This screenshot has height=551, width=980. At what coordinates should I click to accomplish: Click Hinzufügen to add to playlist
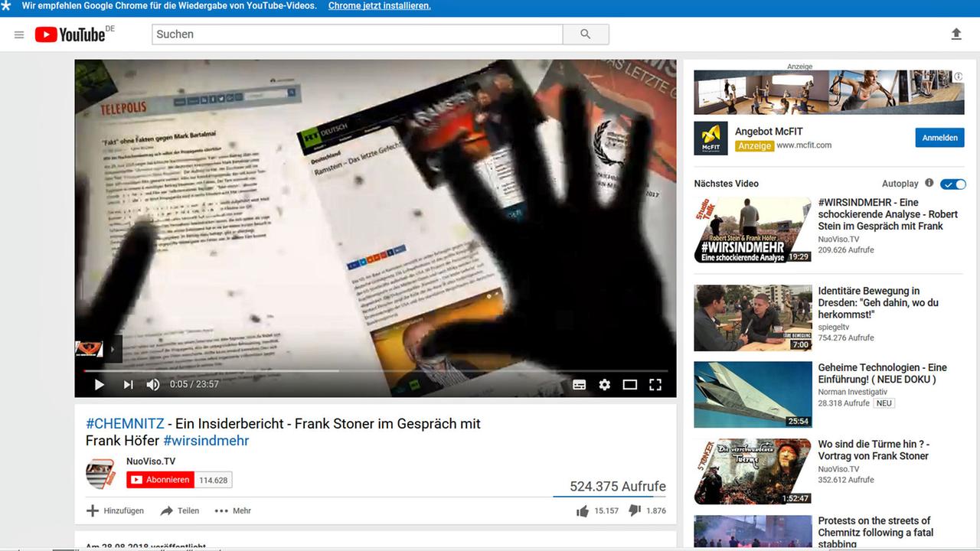pyautogui.click(x=115, y=510)
